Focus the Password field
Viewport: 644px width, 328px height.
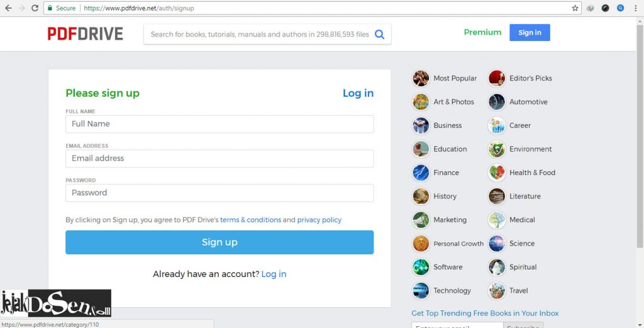click(x=219, y=193)
